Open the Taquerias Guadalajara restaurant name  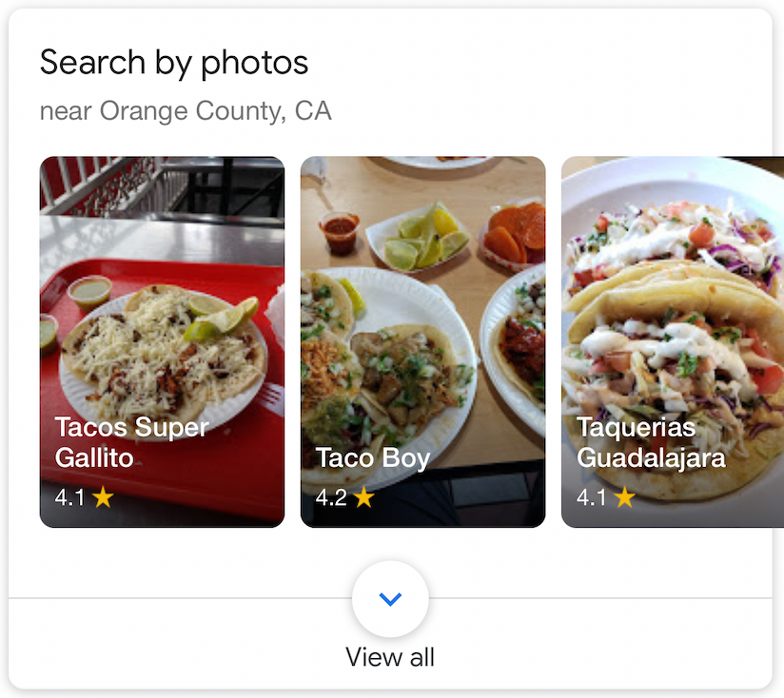(x=651, y=442)
